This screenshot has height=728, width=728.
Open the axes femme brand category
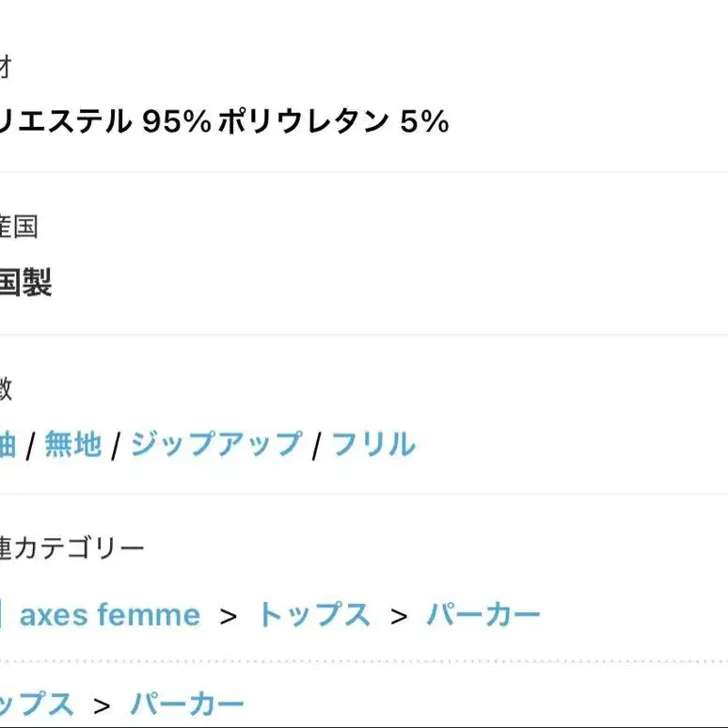[x=110, y=615]
